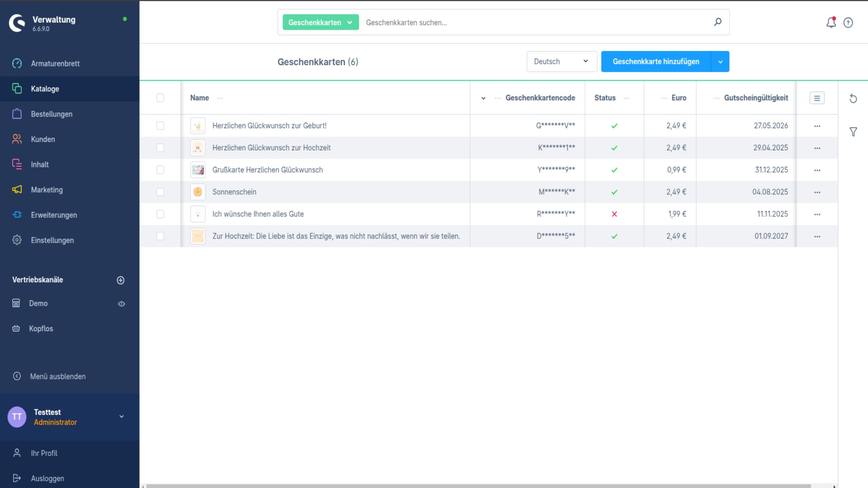The image size is (868, 488).
Task: Open the notifications bell icon
Action: pyautogui.click(x=831, y=23)
